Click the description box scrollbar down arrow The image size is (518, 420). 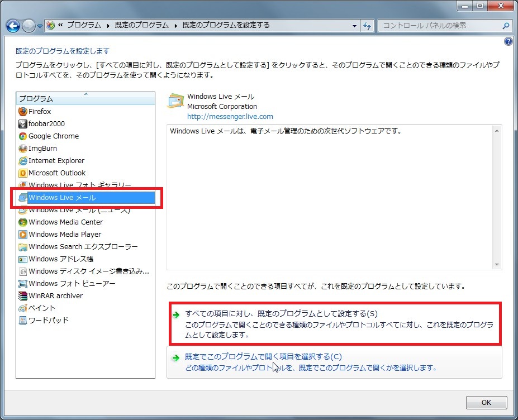(x=497, y=265)
